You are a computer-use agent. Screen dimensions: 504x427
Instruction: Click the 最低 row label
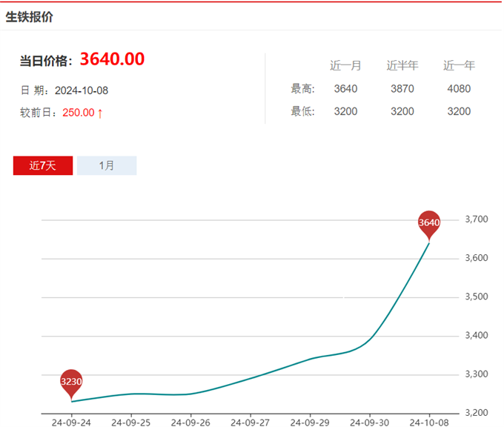click(x=303, y=112)
